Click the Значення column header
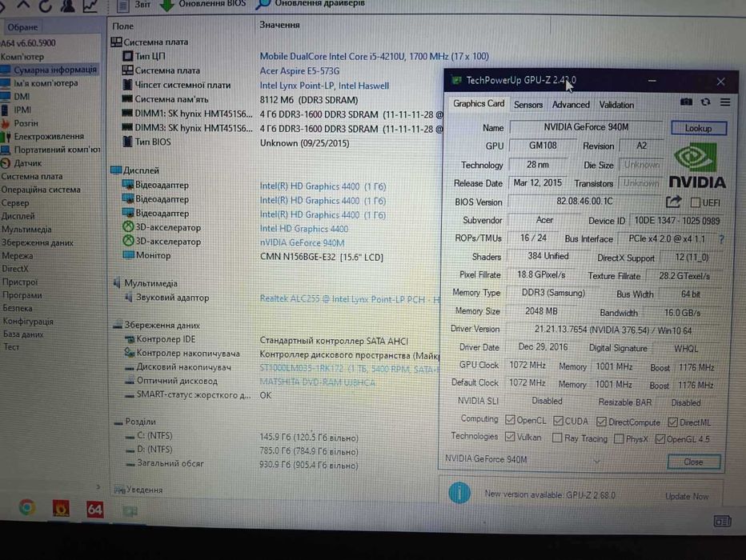Image resolution: width=746 pixels, height=560 pixels. [280, 25]
